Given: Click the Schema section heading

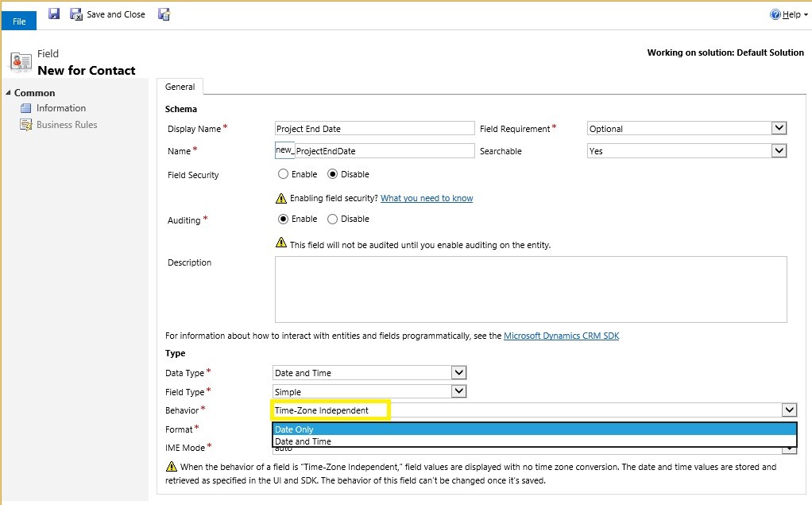Looking at the screenshot, I should tap(180, 109).
